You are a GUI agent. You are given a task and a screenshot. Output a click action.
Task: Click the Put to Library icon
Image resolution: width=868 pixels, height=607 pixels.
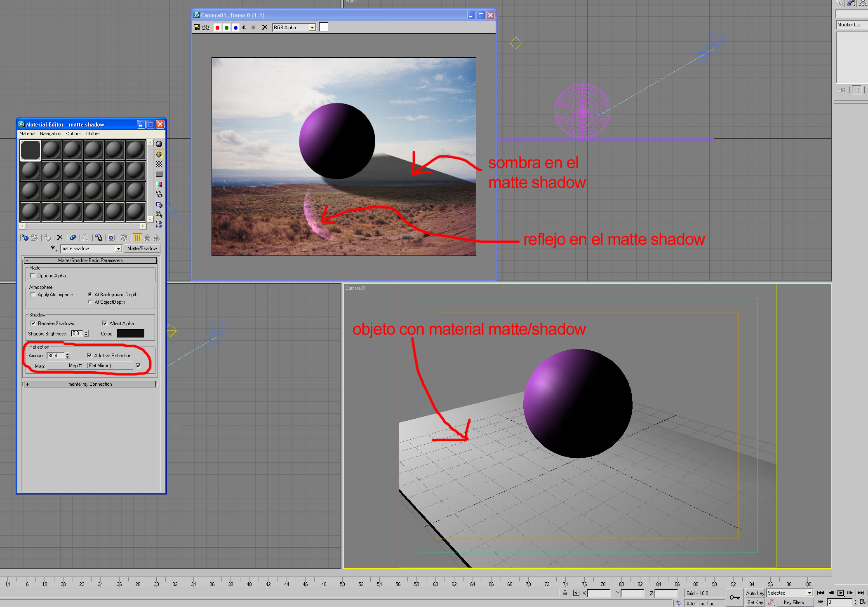[99, 238]
